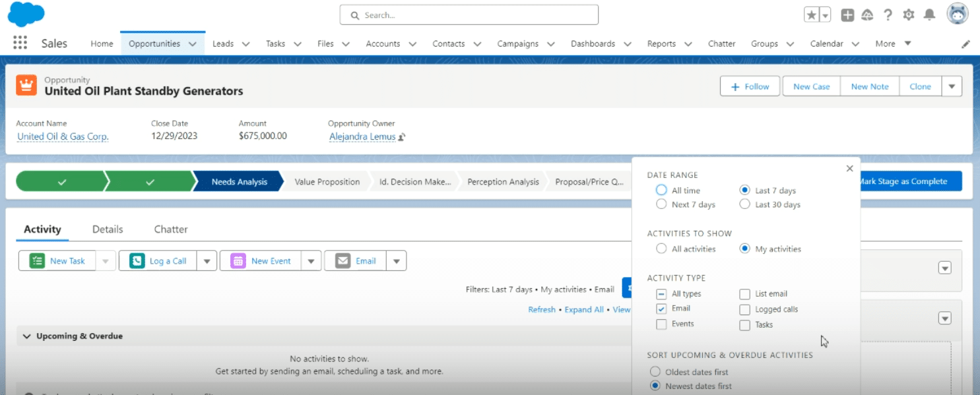The image size is (980, 395).
Task: Select Last 30 days date range
Action: [x=745, y=204]
